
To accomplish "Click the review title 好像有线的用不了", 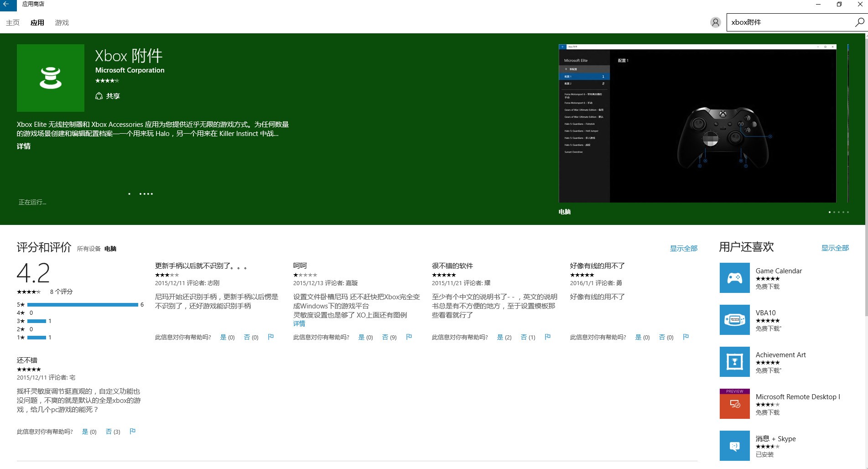I will (597, 266).
